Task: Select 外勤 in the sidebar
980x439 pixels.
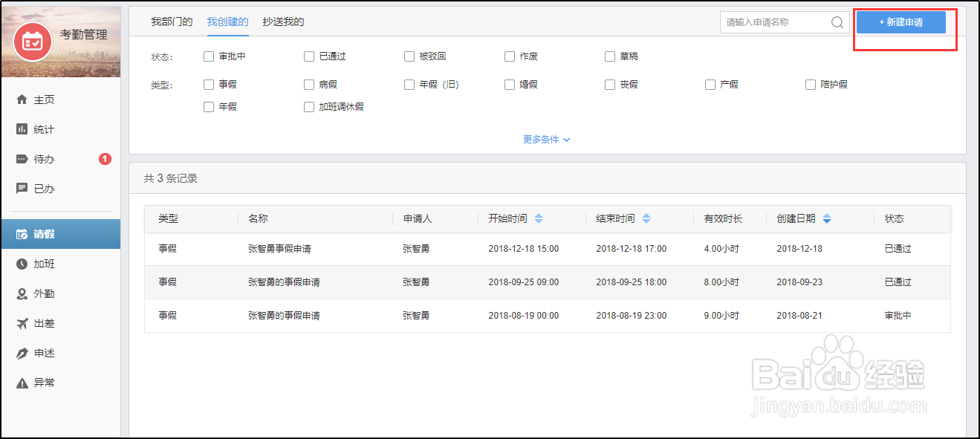Action: (44, 293)
